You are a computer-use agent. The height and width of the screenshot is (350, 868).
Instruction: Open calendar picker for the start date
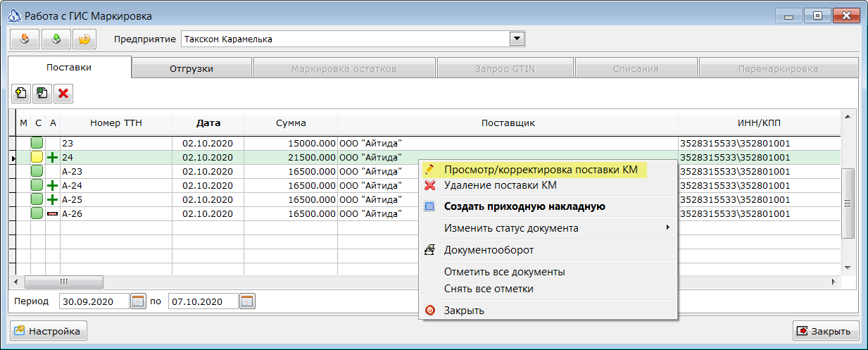pos(138,301)
